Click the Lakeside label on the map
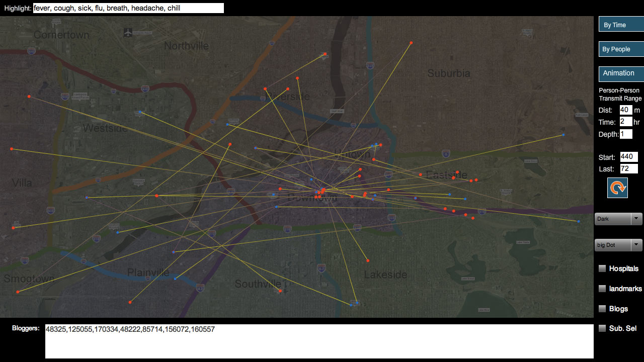The height and width of the screenshot is (362, 644). pyautogui.click(x=385, y=275)
